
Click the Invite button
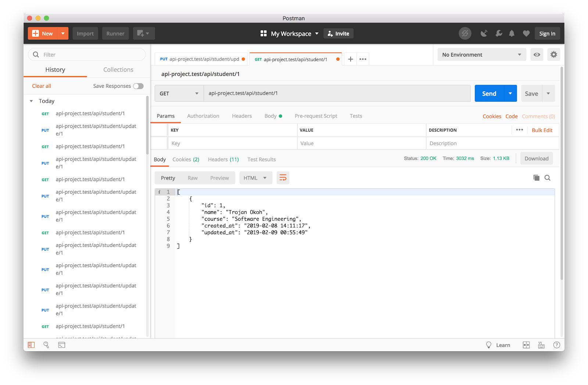338,33
